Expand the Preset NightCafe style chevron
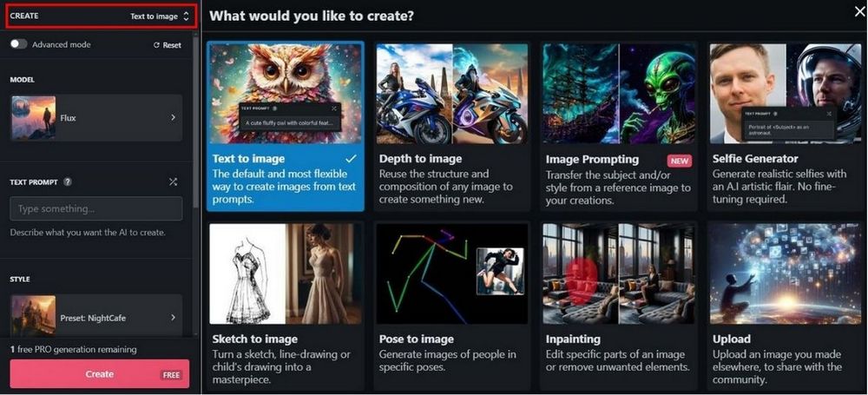 [174, 318]
